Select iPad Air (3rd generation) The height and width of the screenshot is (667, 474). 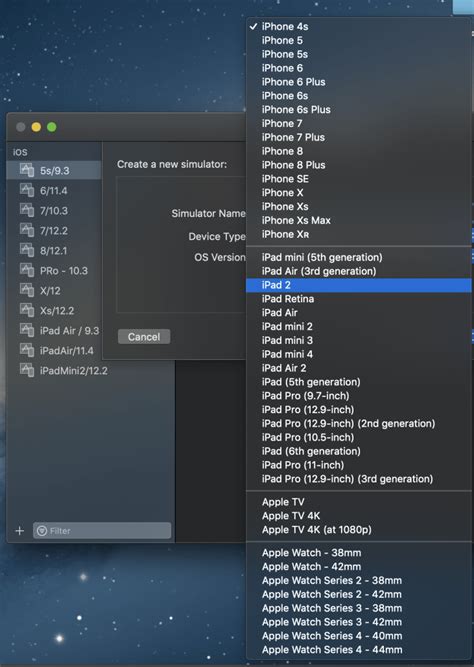pos(359,271)
